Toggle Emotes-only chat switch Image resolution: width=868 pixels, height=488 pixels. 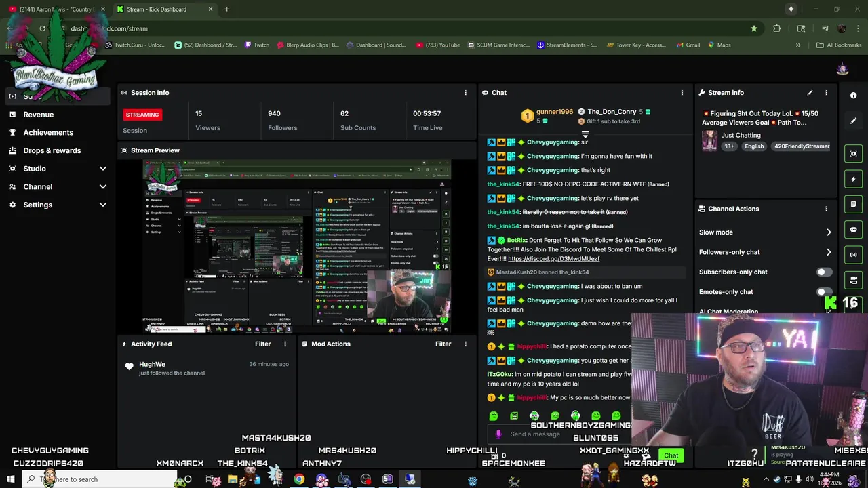coord(823,292)
